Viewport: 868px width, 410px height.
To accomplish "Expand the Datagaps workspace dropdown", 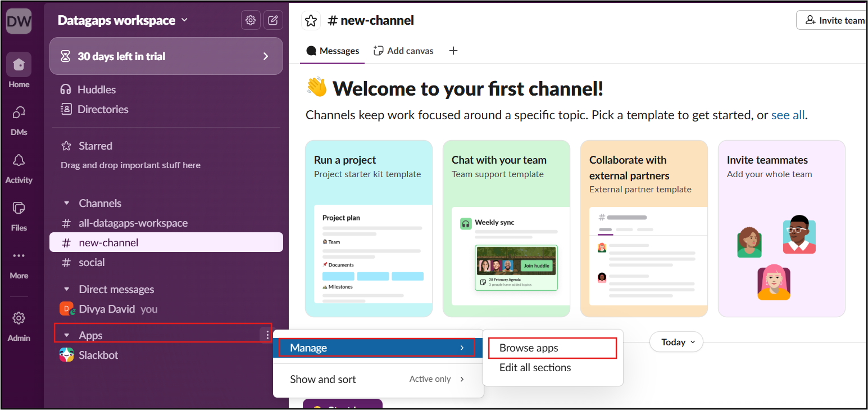I will 123,20.
